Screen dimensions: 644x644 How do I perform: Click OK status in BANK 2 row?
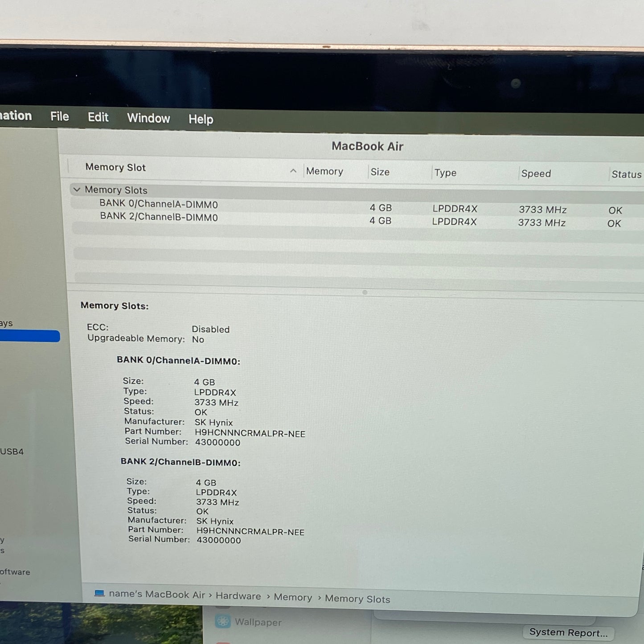614,223
